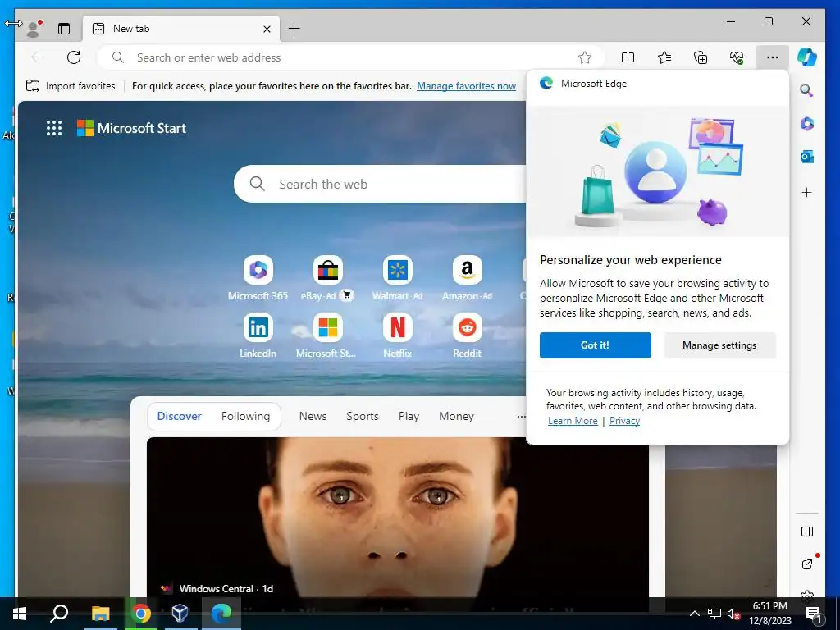840x630 pixels.
Task: Click the Search the web box
Action: (381, 184)
